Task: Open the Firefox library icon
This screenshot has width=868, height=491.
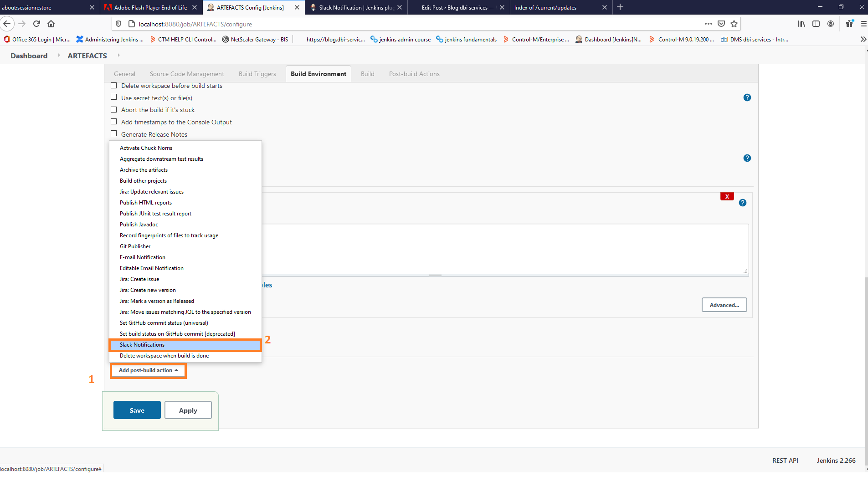Action: [801, 24]
